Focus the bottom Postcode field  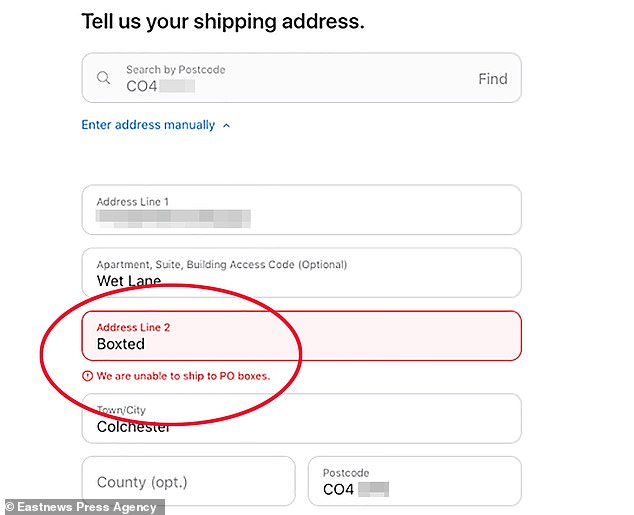coord(414,482)
